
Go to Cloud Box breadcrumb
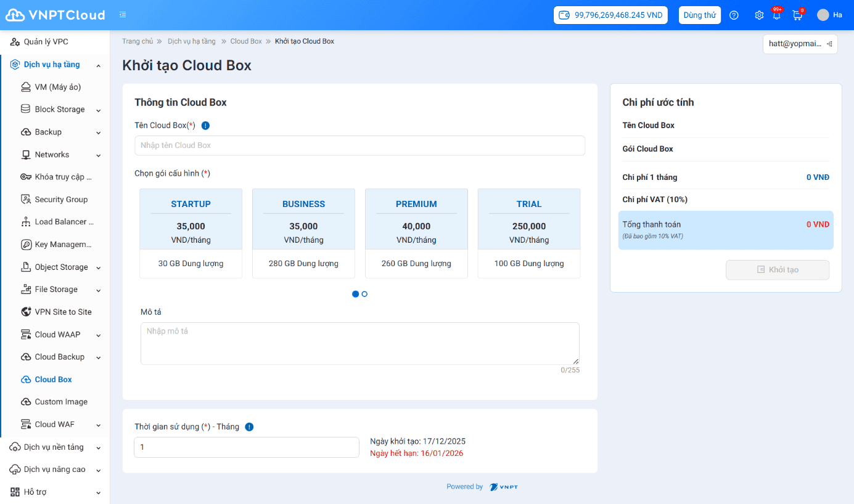[246, 41]
